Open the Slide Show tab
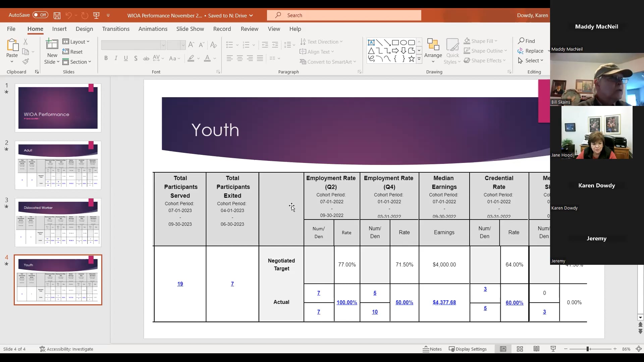 [x=190, y=29]
